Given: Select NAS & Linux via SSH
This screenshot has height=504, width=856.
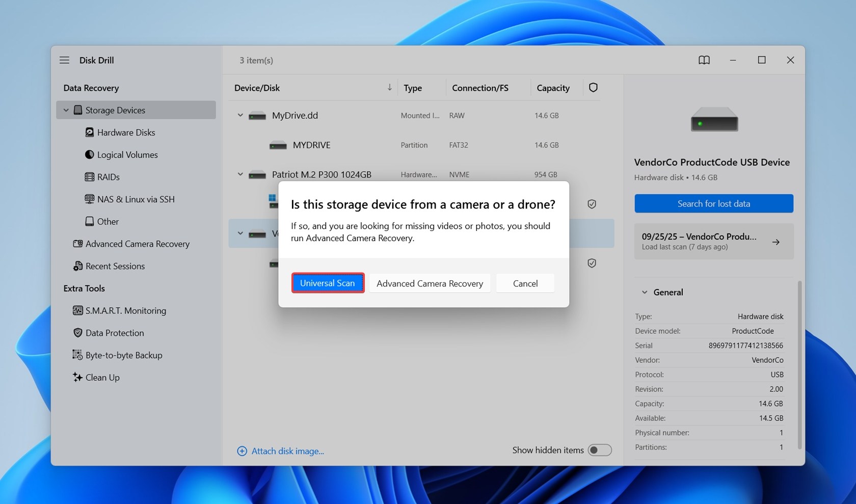Looking at the screenshot, I should coord(136,199).
